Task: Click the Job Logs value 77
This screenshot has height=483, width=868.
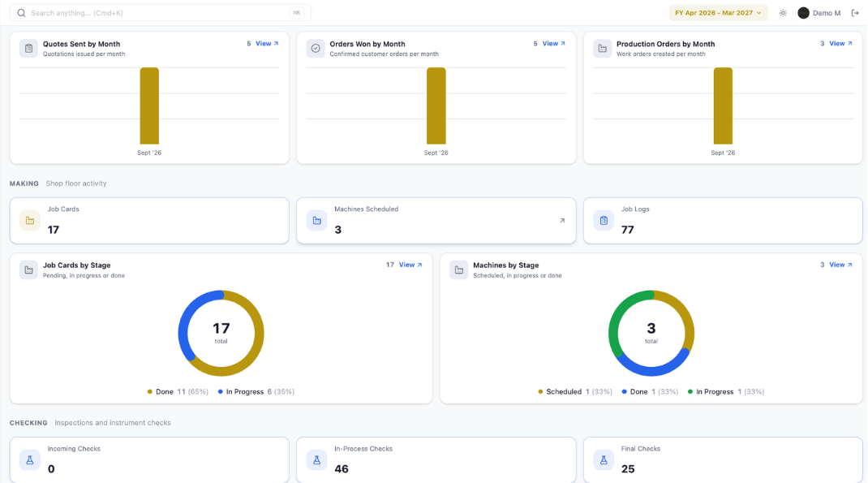Action: point(627,230)
